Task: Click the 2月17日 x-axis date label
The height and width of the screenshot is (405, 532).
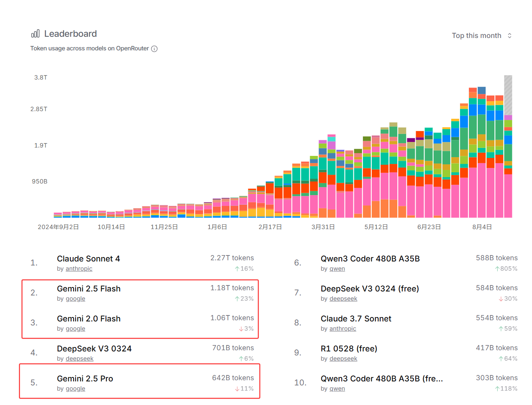Action: tap(270, 227)
